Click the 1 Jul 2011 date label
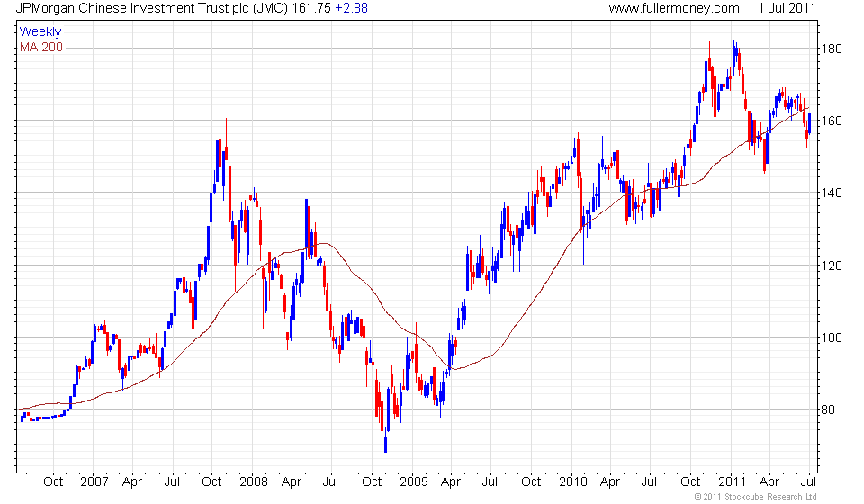Image resolution: width=864 pixels, height=504 pixels. (787, 8)
